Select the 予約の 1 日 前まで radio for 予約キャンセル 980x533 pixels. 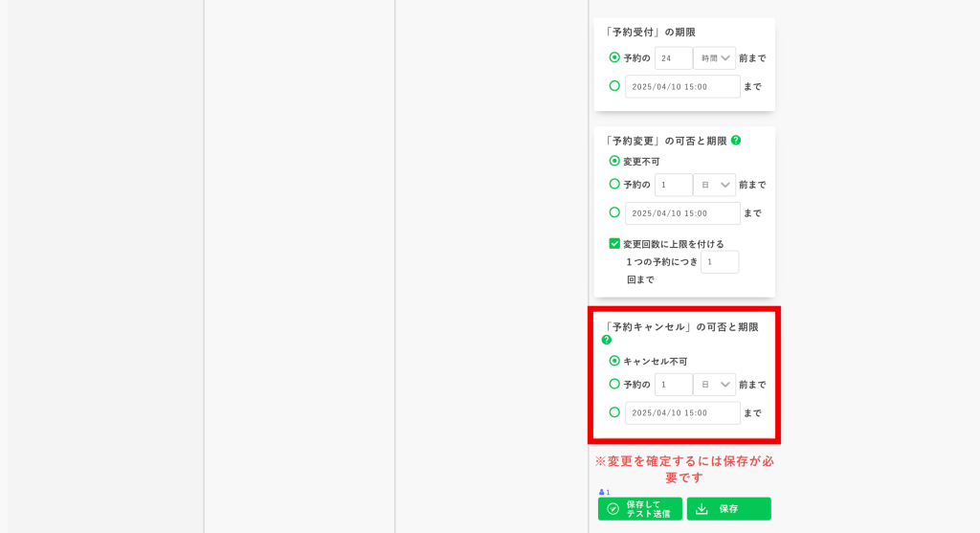click(x=614, y=384)
